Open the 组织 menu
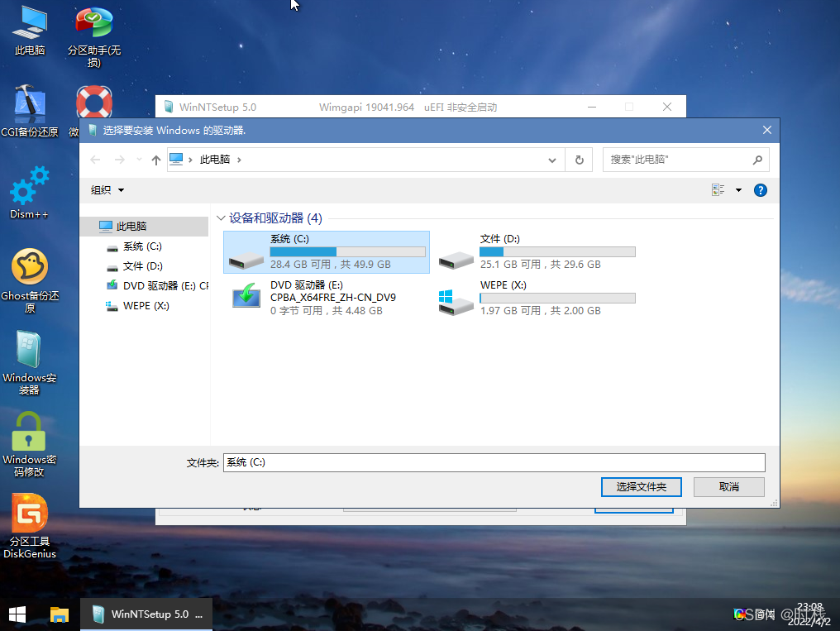This screenshot has height=631, width=840. click(x=107, y=190)
